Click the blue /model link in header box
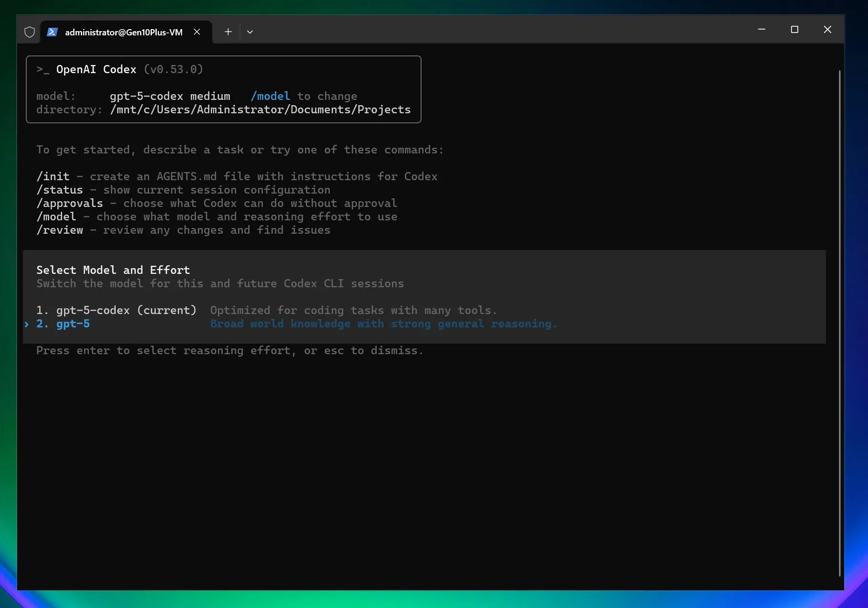The width and height of the screenshot is (868, 608). point(271,97)
